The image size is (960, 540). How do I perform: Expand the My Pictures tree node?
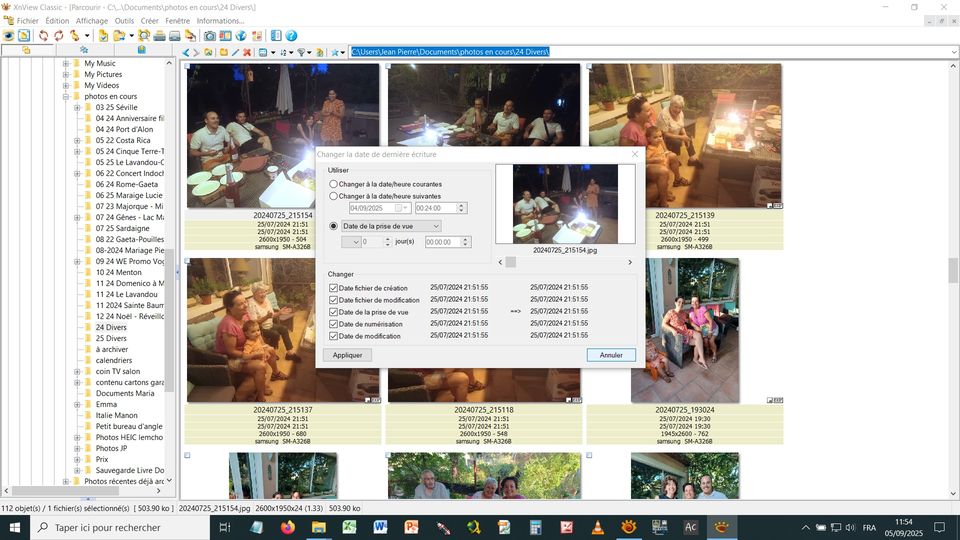click(66, 74)
